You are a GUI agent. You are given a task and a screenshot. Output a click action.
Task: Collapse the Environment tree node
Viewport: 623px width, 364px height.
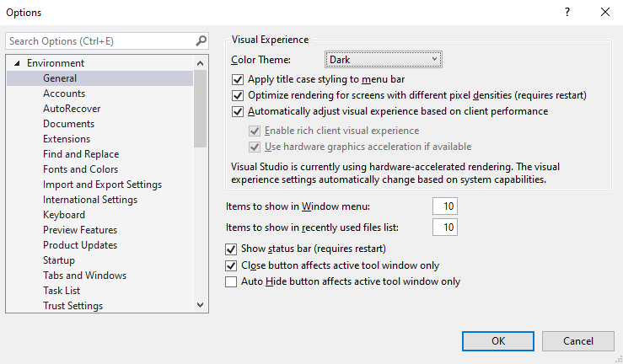pos(16,63)
